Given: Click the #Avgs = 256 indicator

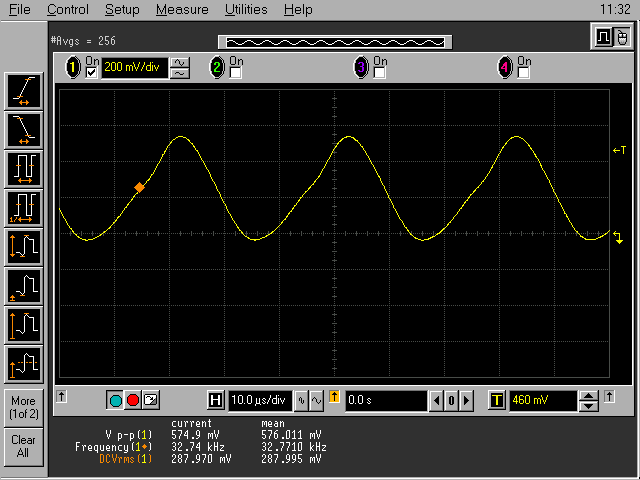Looking at the screenshot, I should pyautogui.click(x=83, y=41).
